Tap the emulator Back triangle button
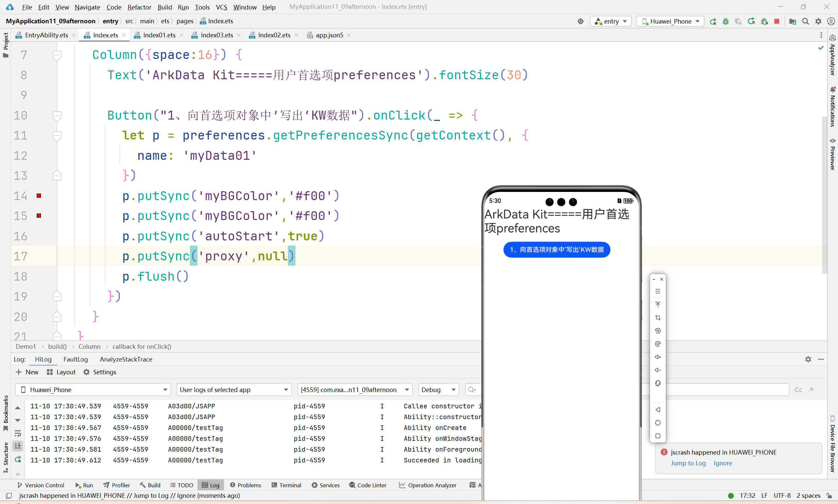The image size is (838, 504). pos(658,410)
